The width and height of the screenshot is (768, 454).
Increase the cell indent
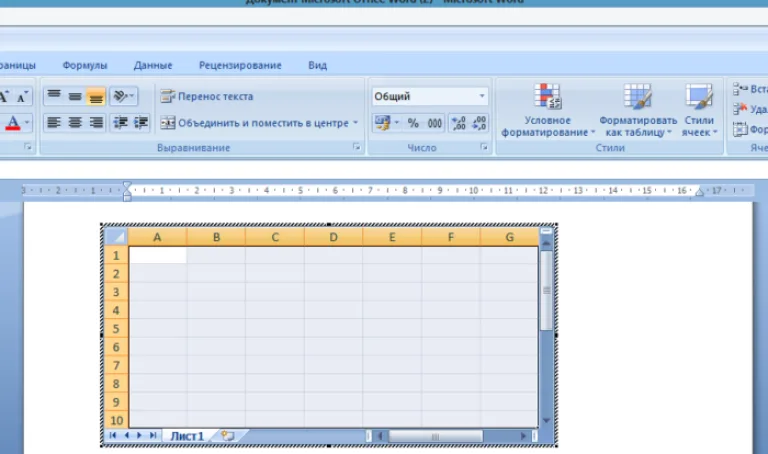point(141,122)
